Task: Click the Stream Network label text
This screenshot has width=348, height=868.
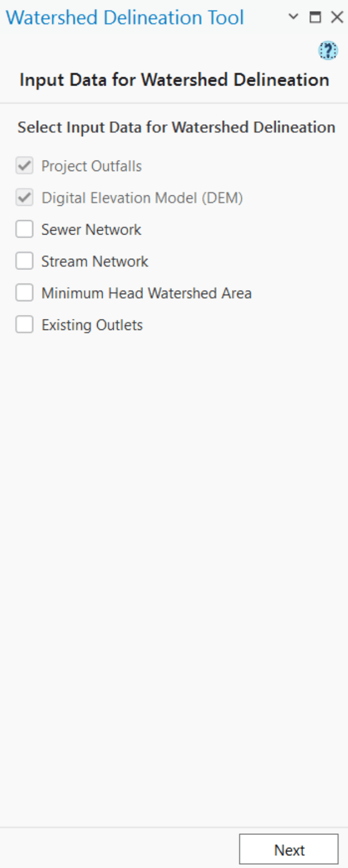Action: (94, 260)
